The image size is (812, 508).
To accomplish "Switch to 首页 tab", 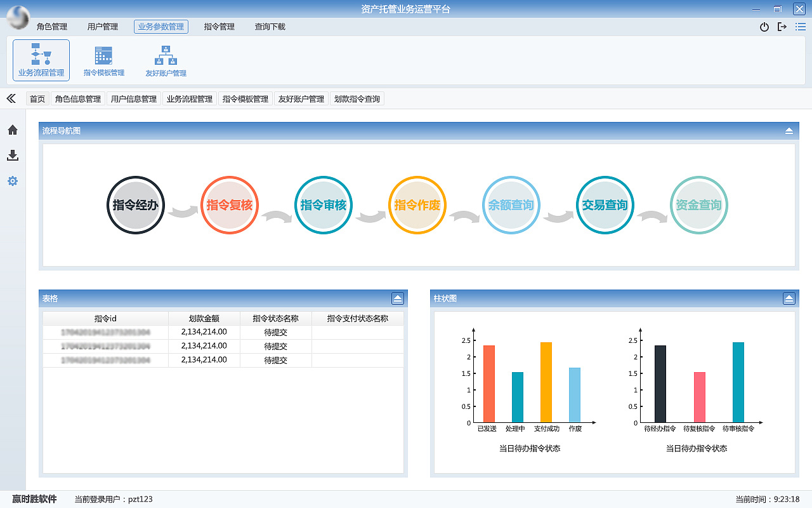I will click(37, 99).
